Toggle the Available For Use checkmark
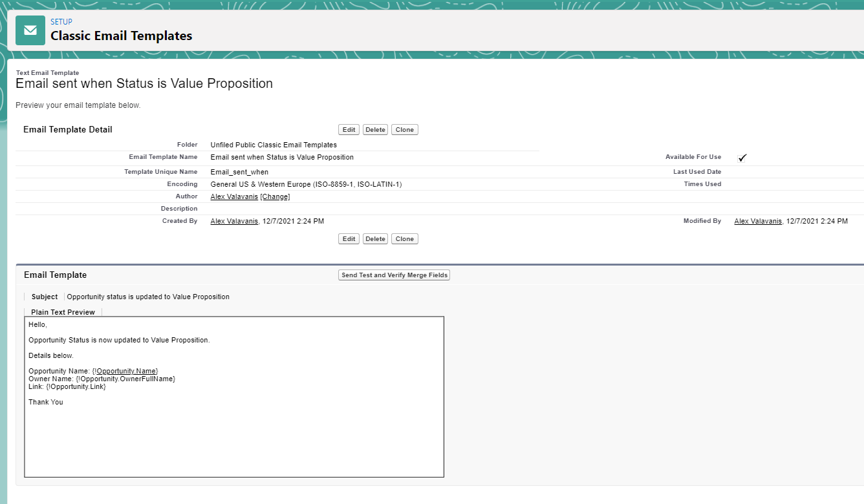Viewport: 864px width, 504px height. pyautogui.click(x=742, y=158)
